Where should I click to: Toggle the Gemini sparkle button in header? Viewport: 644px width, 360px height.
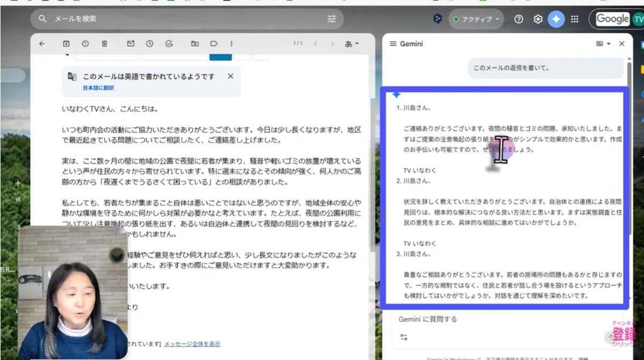click(556, 19)
